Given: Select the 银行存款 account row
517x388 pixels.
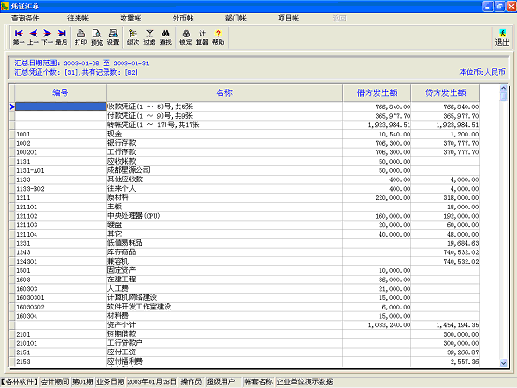Looking at the screenshot, I should pos(247,143).
